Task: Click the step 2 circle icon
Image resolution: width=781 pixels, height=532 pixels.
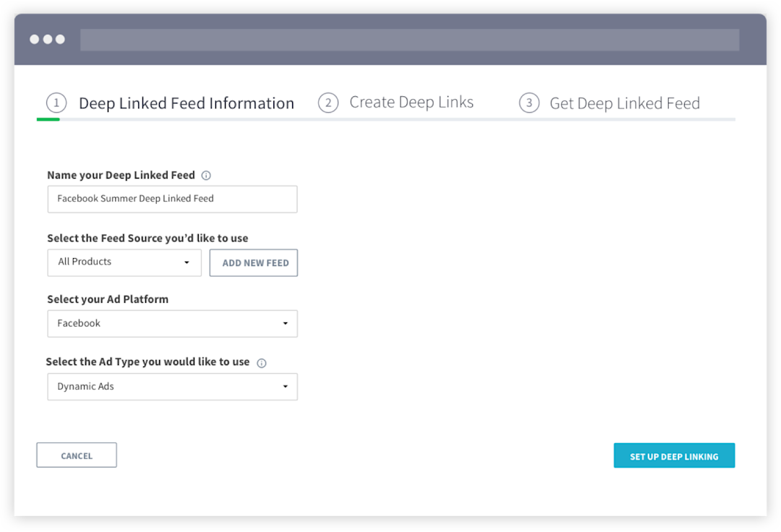Action: 328,103
